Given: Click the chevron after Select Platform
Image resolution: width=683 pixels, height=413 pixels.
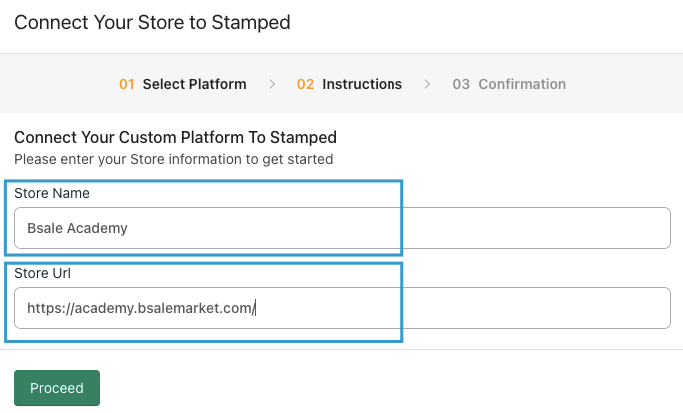Looking at the screenshot, I should tap(272, 84).
